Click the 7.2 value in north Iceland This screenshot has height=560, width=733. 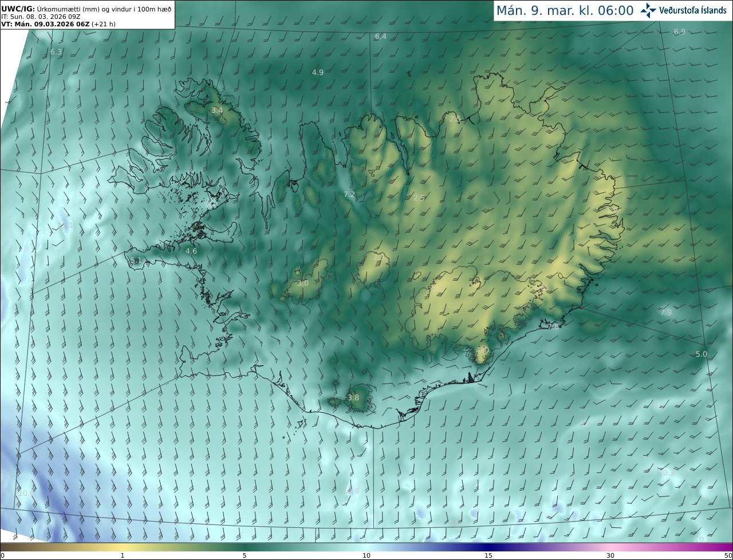pyautogui.click(x=349, y=195)
